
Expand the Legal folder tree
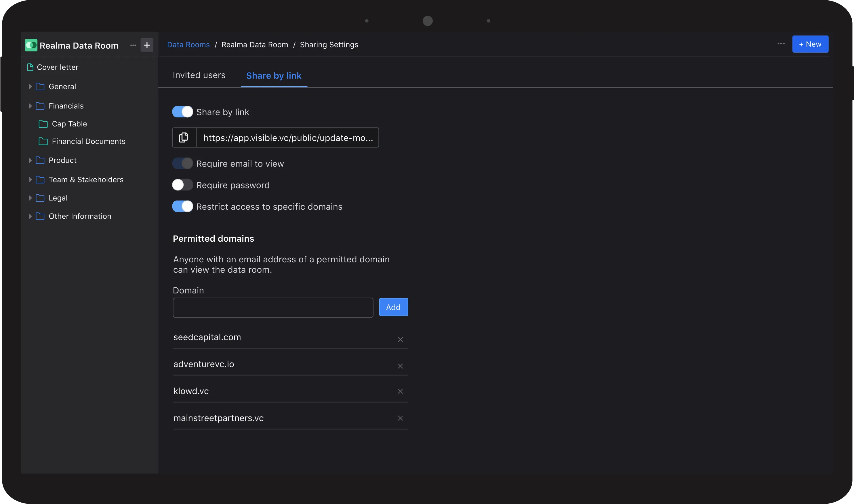(x=30, y=198)
